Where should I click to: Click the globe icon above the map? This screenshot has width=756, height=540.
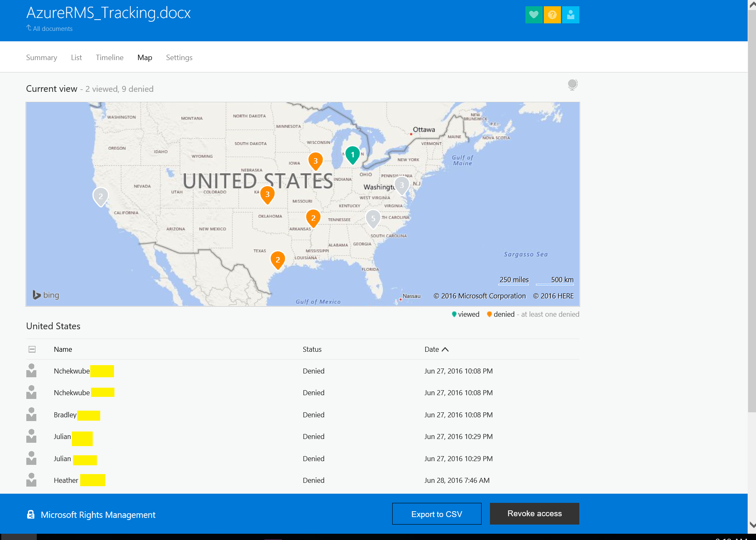pyautogui.click(x=572, y=85)
